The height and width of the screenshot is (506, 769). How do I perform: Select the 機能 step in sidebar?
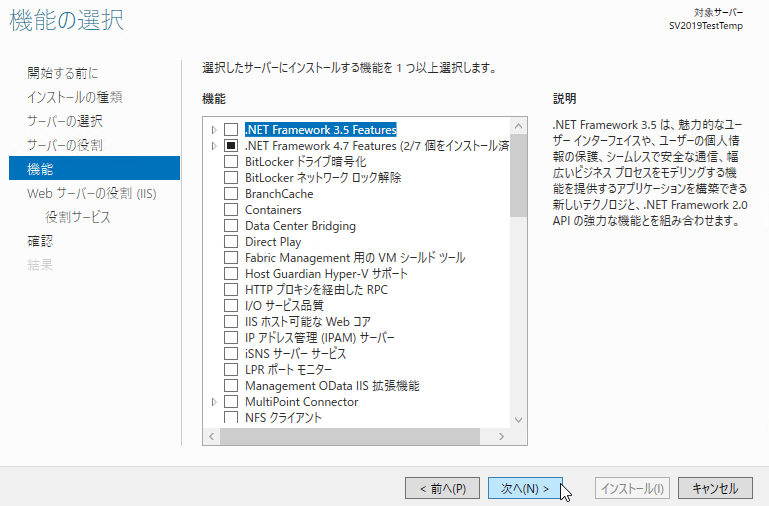(94, 169)
